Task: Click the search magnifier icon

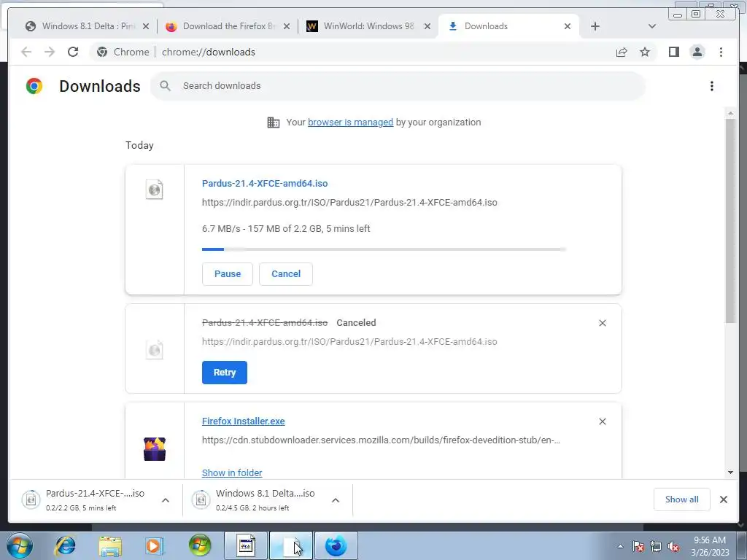Action: 166,86
